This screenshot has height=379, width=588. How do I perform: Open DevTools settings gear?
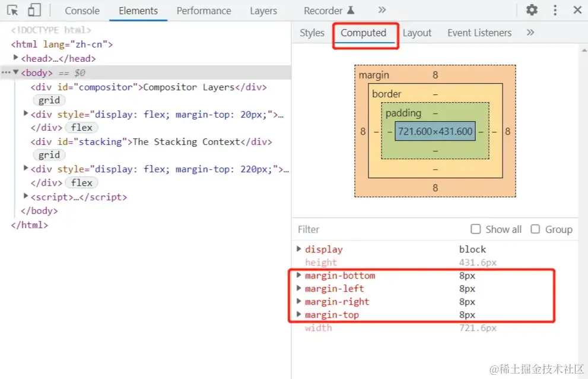tap(532, 10)
